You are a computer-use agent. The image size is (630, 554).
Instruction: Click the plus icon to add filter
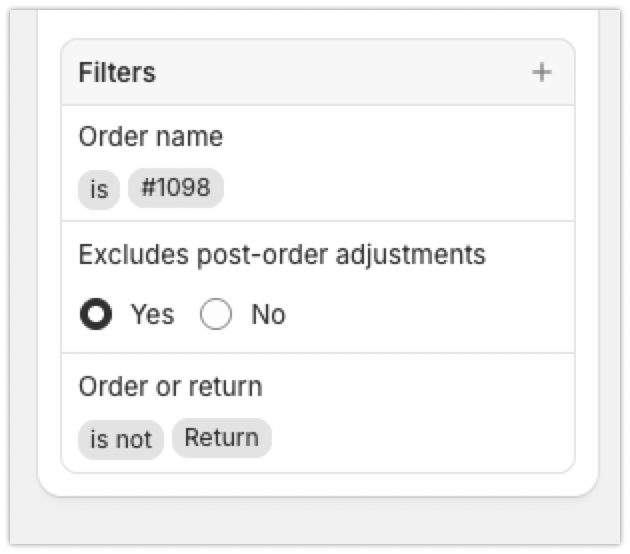click(x=541, y=73)
